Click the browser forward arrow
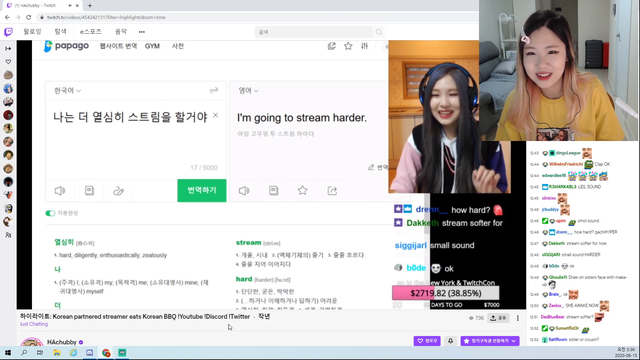Screen dimensions: 640x360 point(18,17)
